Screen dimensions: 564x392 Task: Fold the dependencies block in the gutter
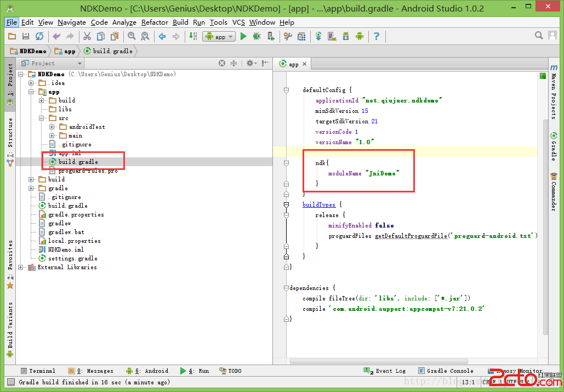[x=286, y=288]
